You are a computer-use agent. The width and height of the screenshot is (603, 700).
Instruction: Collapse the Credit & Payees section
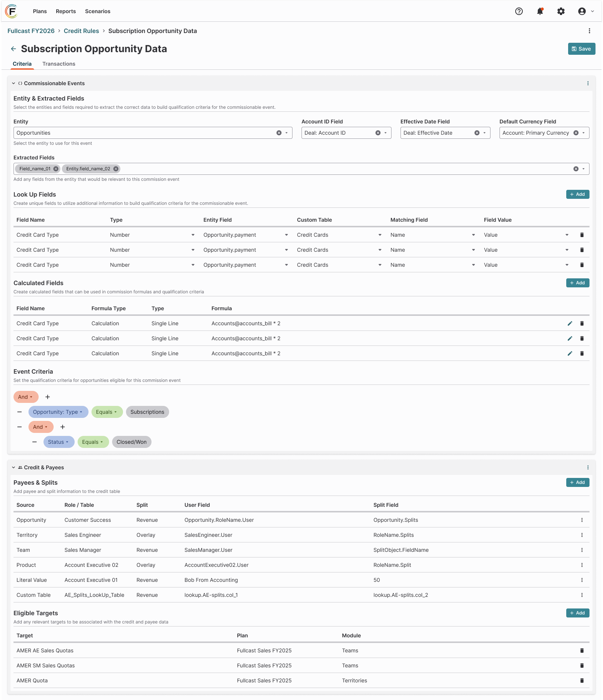pyautogui.click(x=13, y=467)
